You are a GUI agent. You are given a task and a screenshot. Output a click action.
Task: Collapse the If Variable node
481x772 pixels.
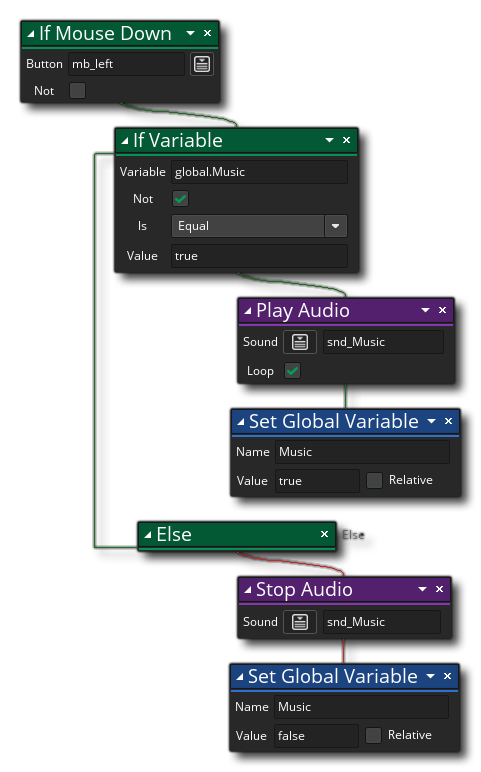[125, 141]
